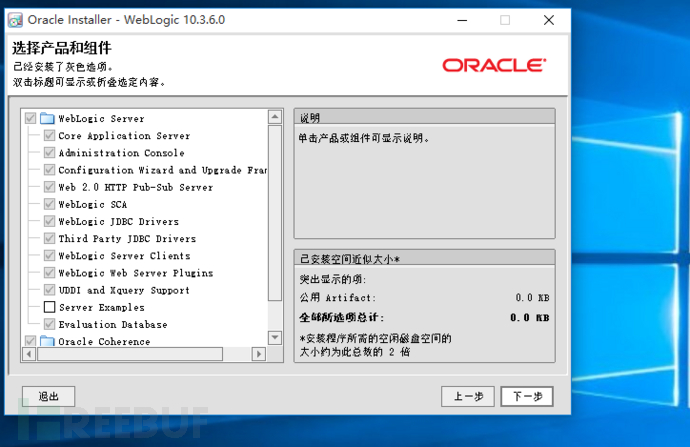Click the tree scroll down arrow
This screenshot has height=447, width=690.
275,337
